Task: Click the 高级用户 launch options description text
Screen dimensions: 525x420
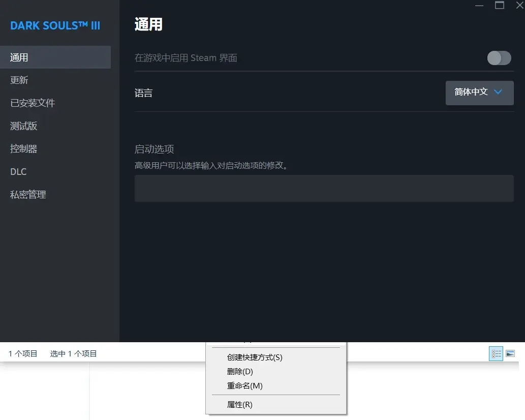Action: (212, 165)
